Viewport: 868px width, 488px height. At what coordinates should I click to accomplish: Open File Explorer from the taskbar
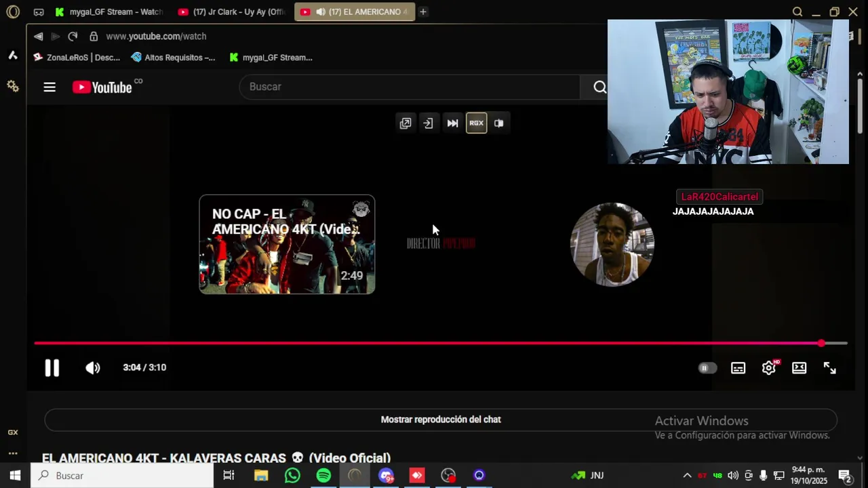(261, 475)
